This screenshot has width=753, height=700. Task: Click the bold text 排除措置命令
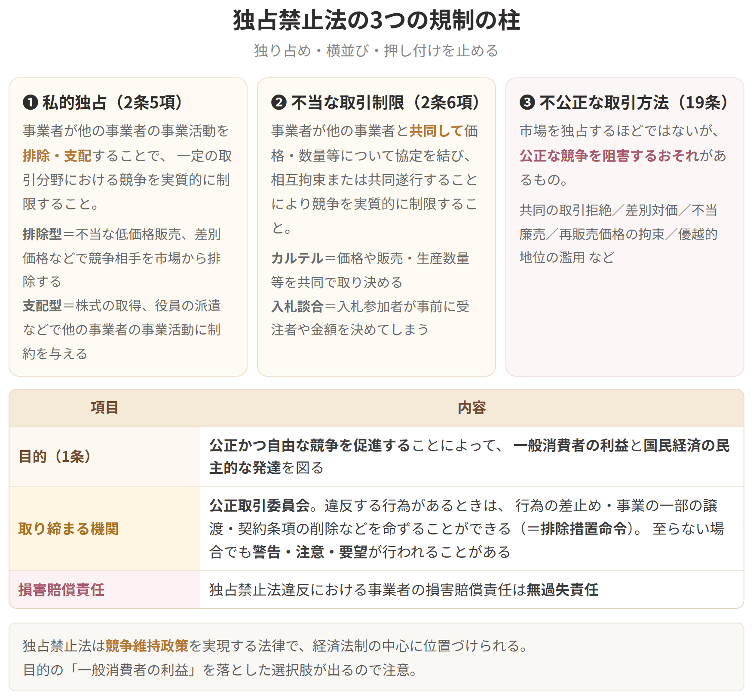(584, 529)
